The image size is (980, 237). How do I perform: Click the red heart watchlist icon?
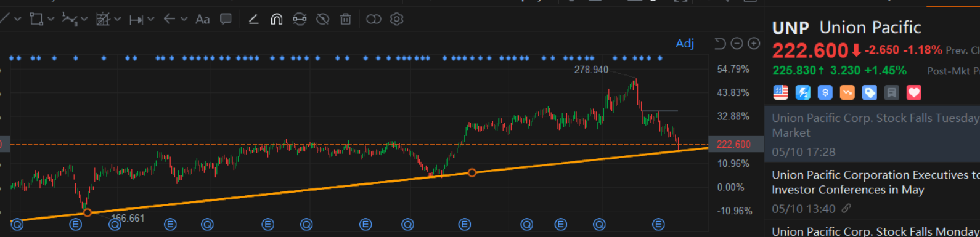[914, 92]
